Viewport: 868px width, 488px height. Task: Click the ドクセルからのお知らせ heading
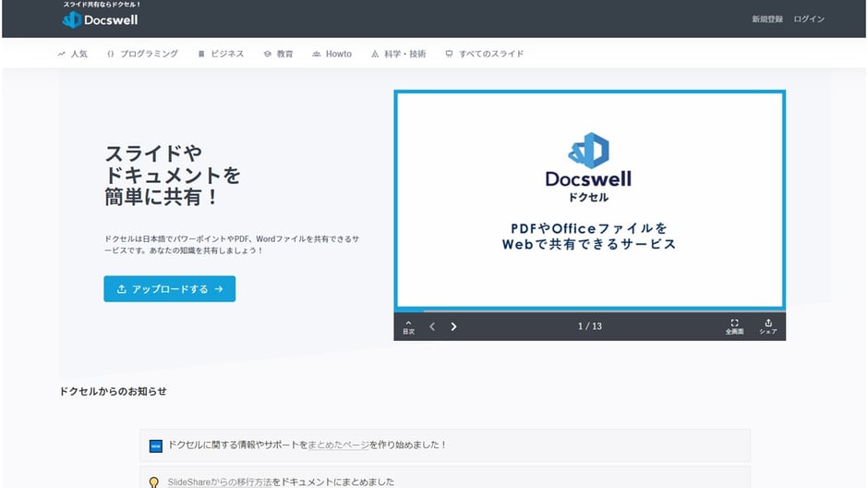click(113, 391)
